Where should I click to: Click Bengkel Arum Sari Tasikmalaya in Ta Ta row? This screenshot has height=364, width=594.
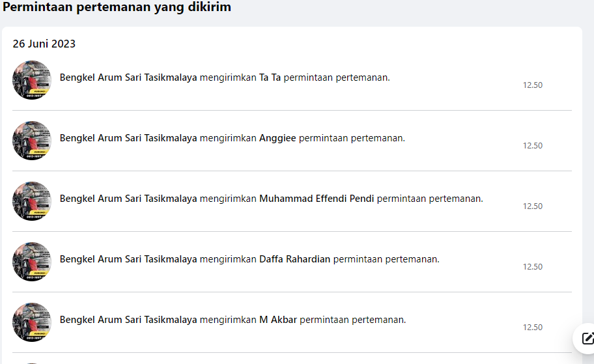[x=128, y=77]
